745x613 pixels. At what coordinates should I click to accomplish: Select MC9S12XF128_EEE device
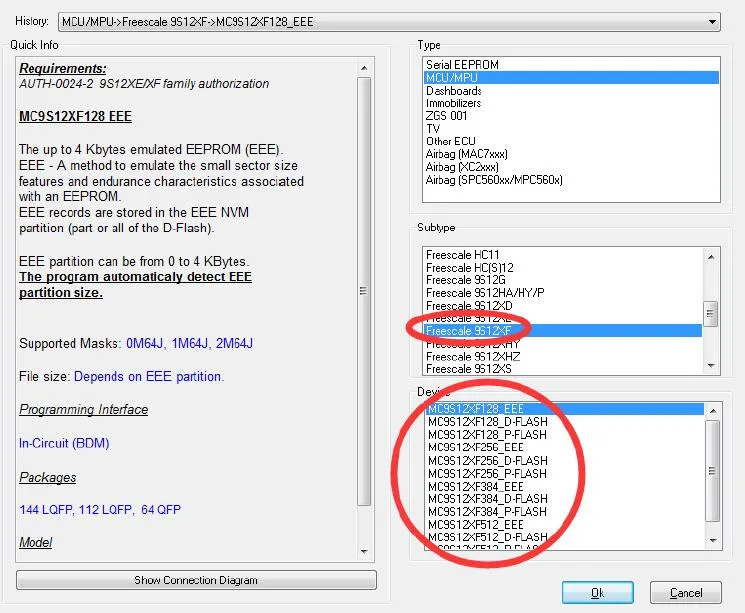564,409
